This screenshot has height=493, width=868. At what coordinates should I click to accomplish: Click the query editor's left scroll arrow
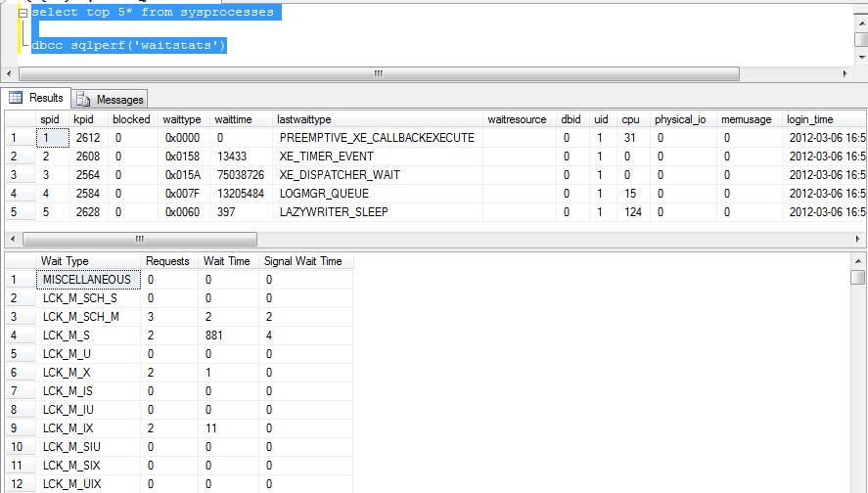pos(10,73)
